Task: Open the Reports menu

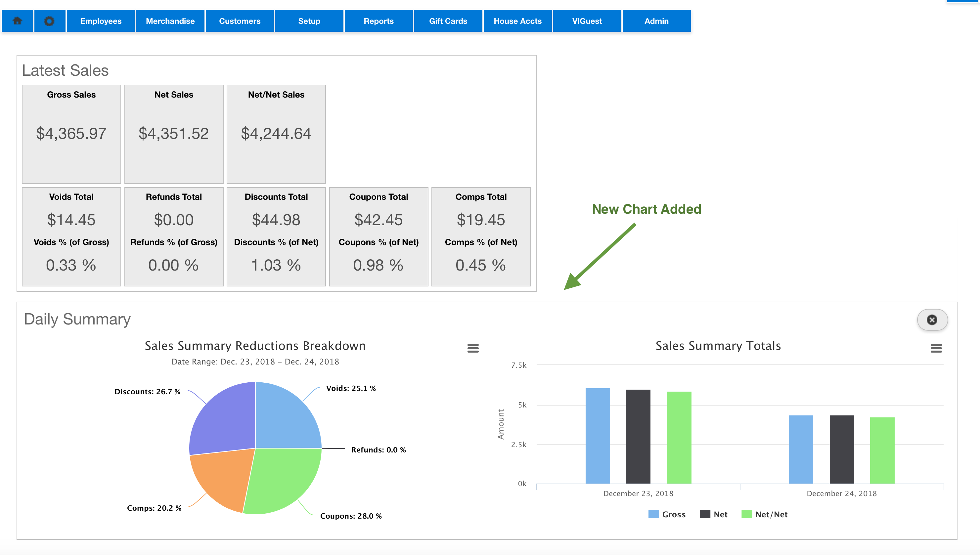Action: (x=379, y=21)
